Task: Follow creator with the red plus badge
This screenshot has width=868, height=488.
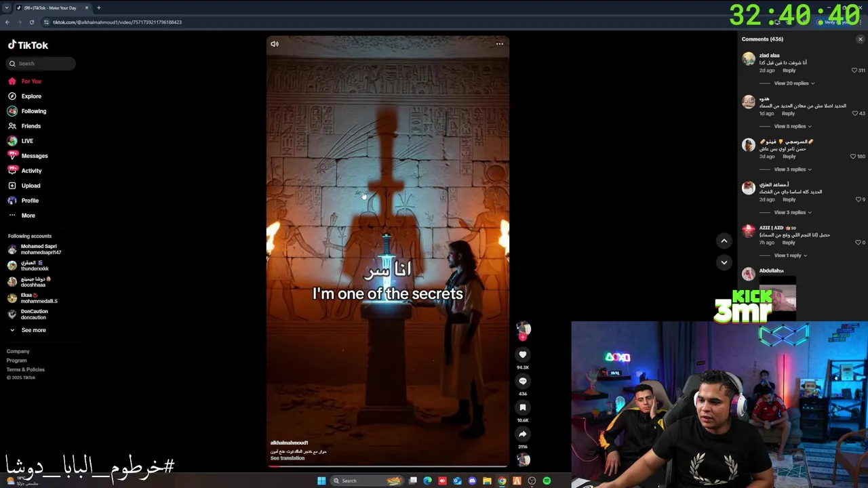Action: (x=523, y=337)
